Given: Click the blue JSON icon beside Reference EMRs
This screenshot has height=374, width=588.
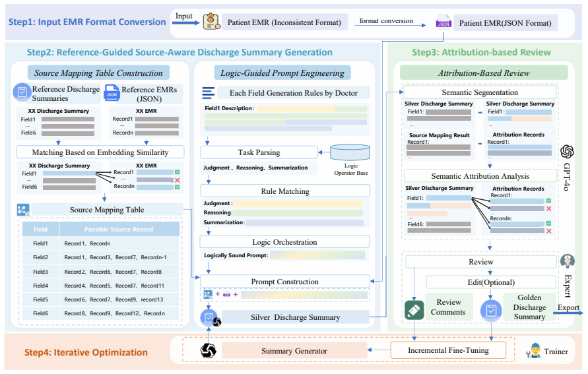Looking at the screenshot, I should [x=112, y=93].
